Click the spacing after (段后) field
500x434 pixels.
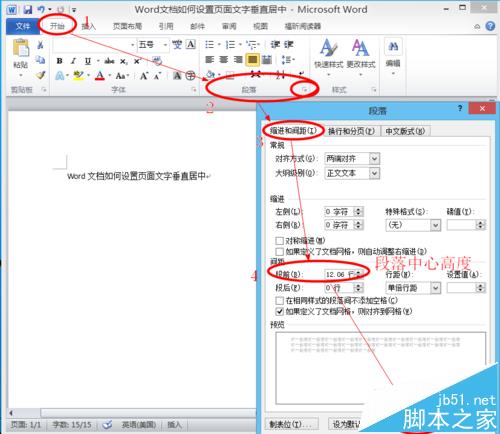point(340,288)
